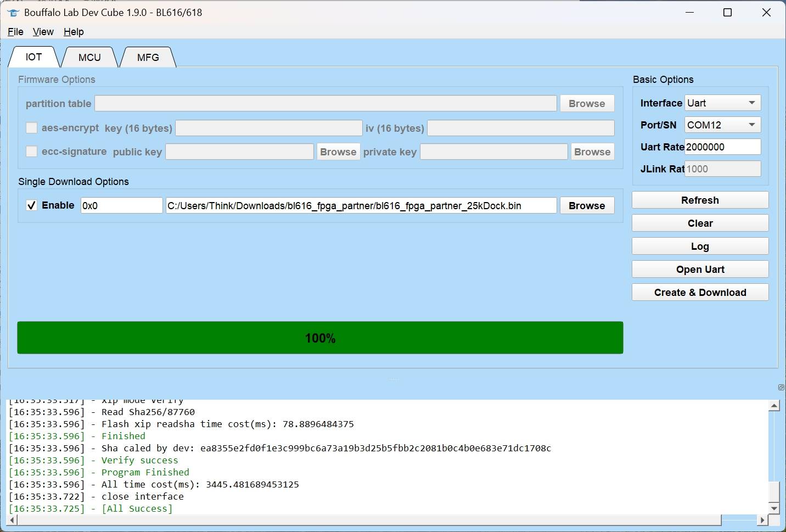Click the small float-panel icon above log
Screen dimensions: 786x532
(x=781, y=388)
